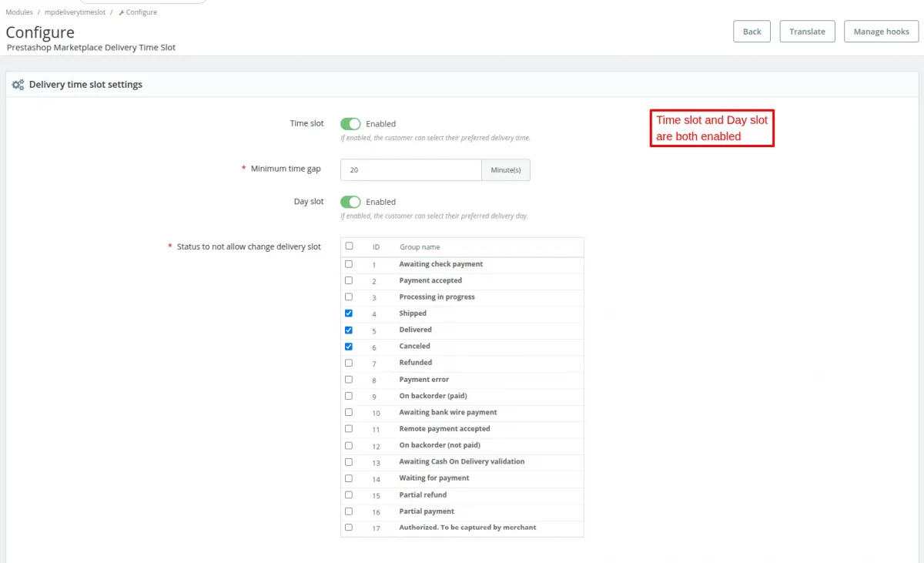
Task: Navigate to Modules via the breadcrumb
Action: point(18,12)
